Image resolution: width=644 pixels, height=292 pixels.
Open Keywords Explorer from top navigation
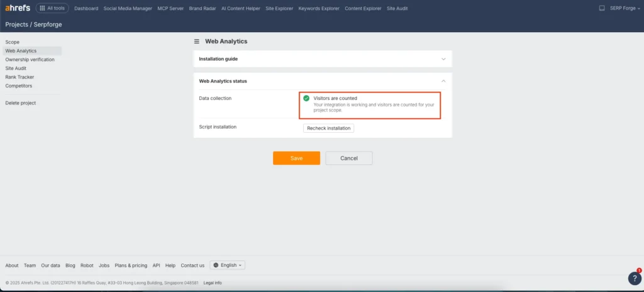[x=319, y=8]
